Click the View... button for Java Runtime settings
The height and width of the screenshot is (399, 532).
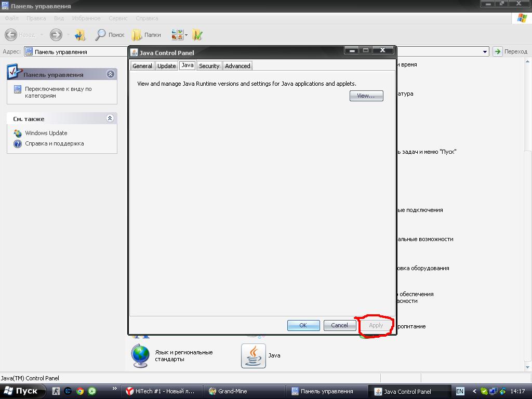point(366,96)
